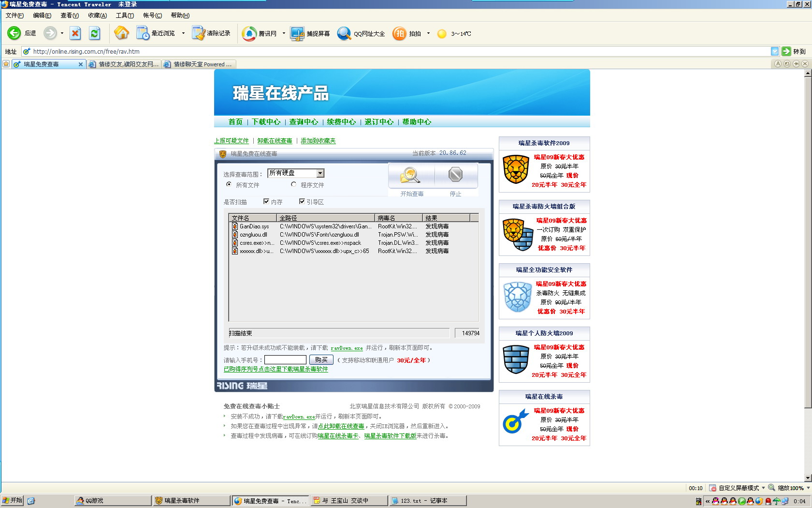
Task: Open the 缩放100% zoom dropdown arrow
Action: click(808, 488)
